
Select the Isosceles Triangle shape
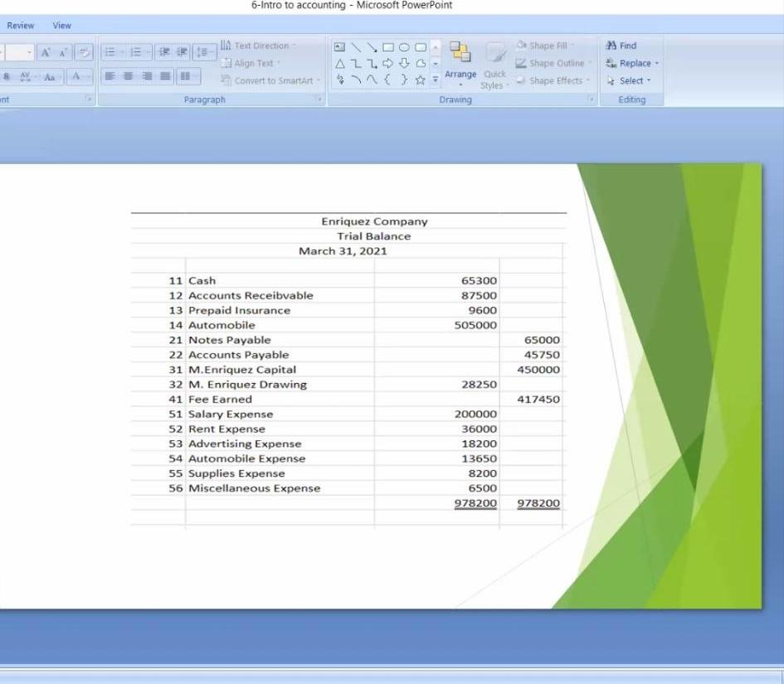(338, 62)
